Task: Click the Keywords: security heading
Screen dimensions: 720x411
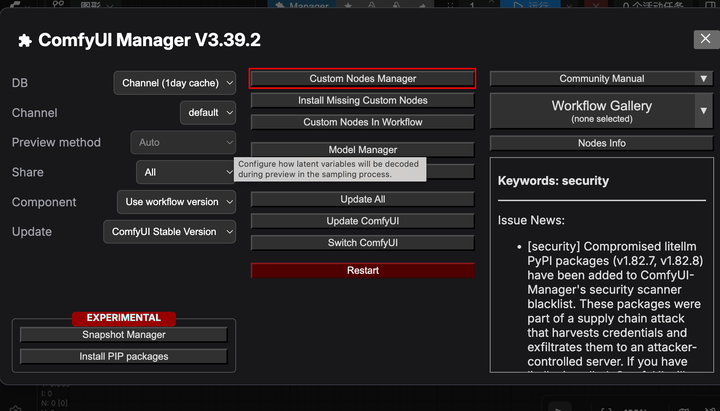Action: 553,181
